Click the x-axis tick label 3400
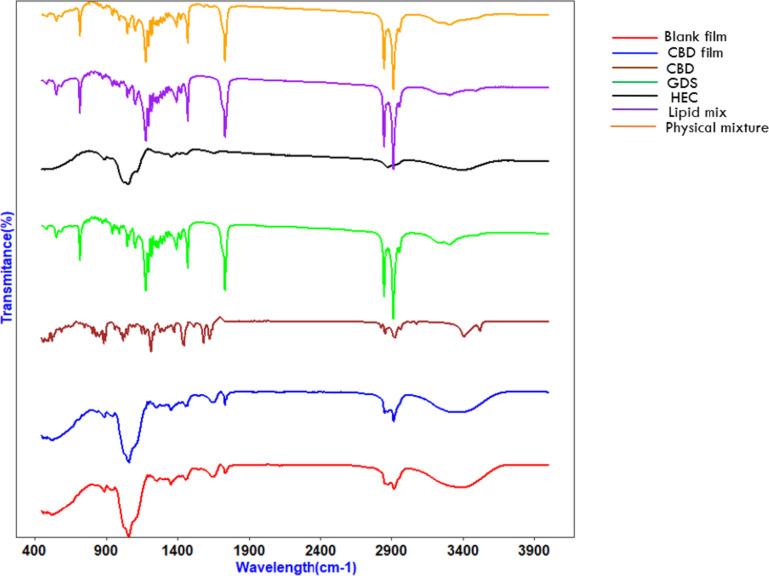 pos(463,550)
